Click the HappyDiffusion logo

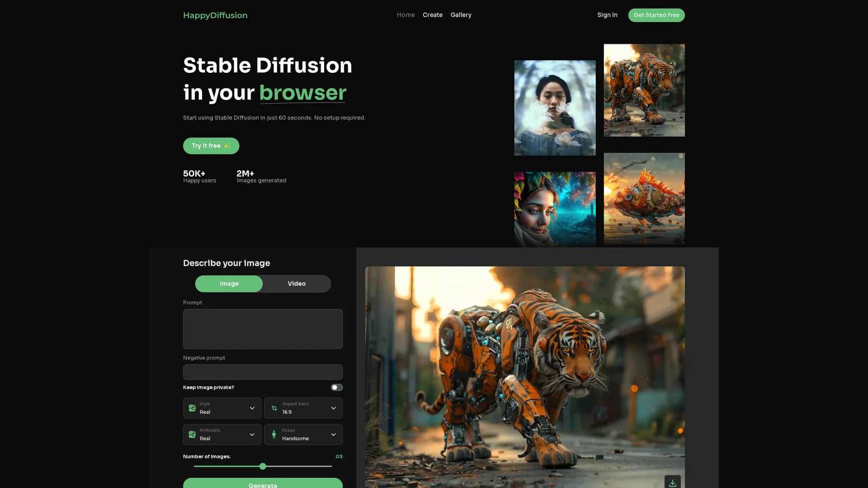coord(215,15)
